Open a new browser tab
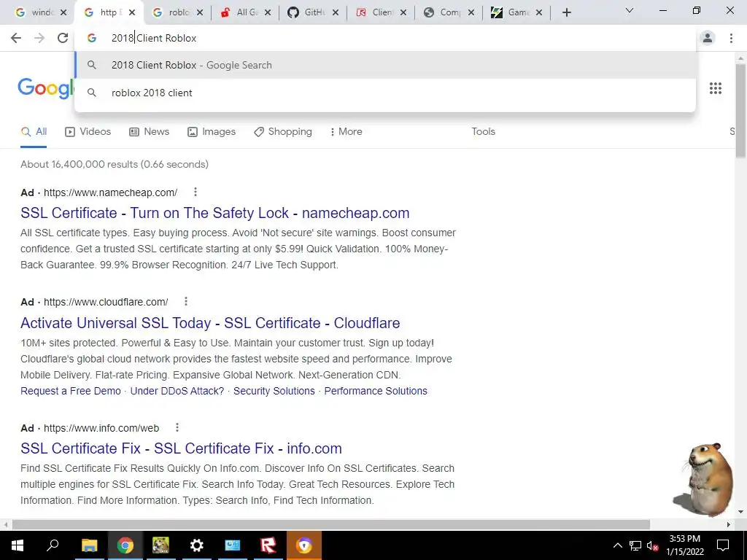Viewport: 747px width, 560px height. point(566,13)
